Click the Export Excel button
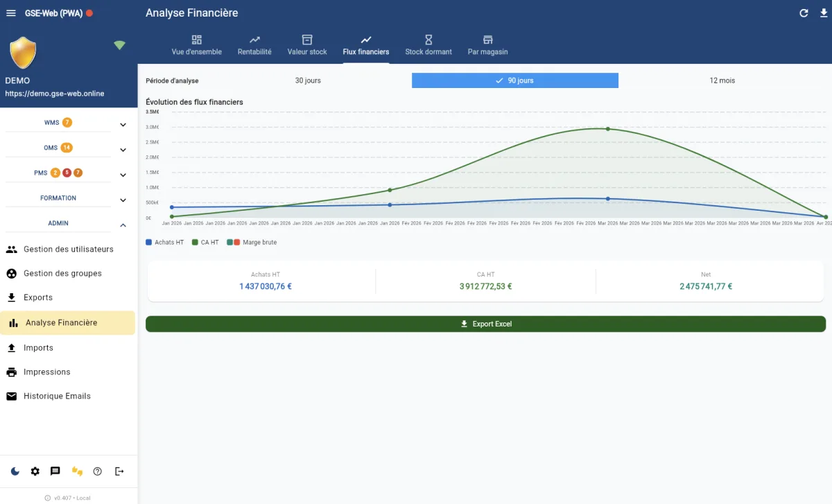The width and height of the screenshot is (832, 504). click(x=486, y=323)
